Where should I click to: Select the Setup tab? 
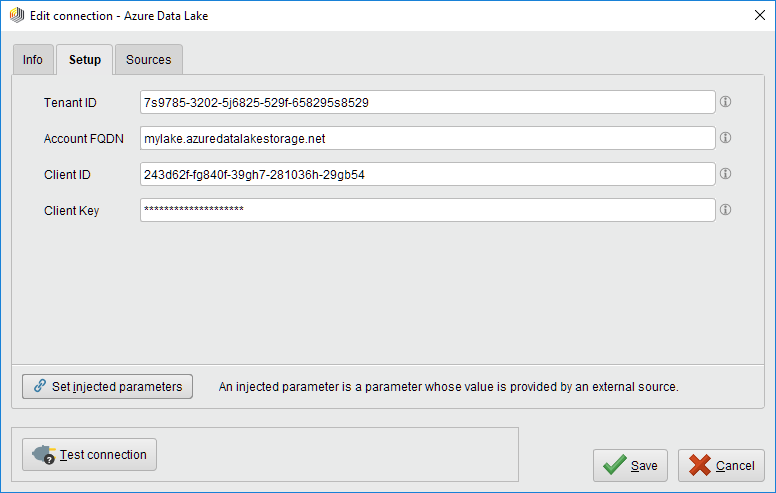click(84, 60)
